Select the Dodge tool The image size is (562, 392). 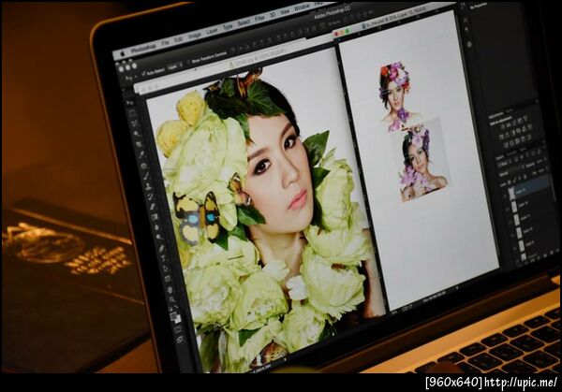160,237
